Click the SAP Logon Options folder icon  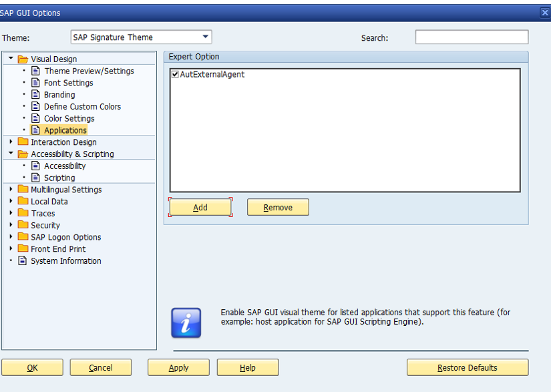23,236
